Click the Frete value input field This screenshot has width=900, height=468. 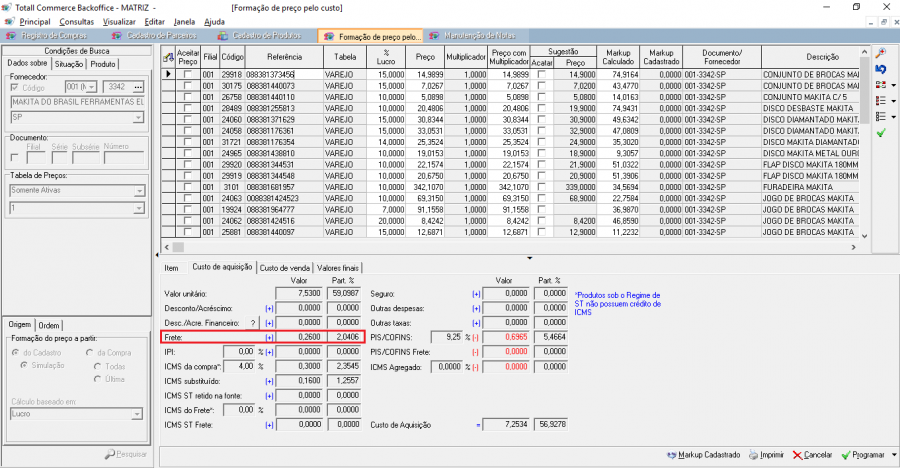[x=300, y=338]
